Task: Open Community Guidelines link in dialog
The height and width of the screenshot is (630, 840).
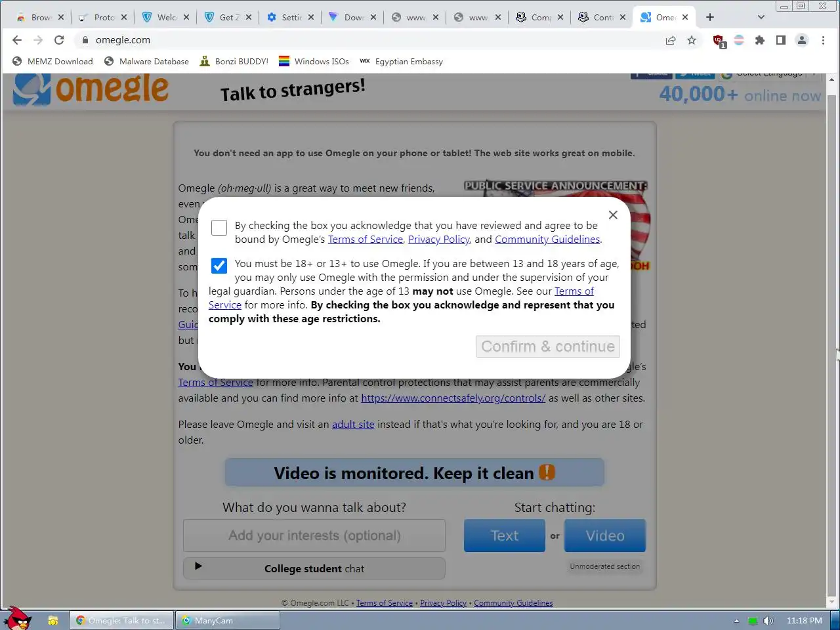Action: 547,239
